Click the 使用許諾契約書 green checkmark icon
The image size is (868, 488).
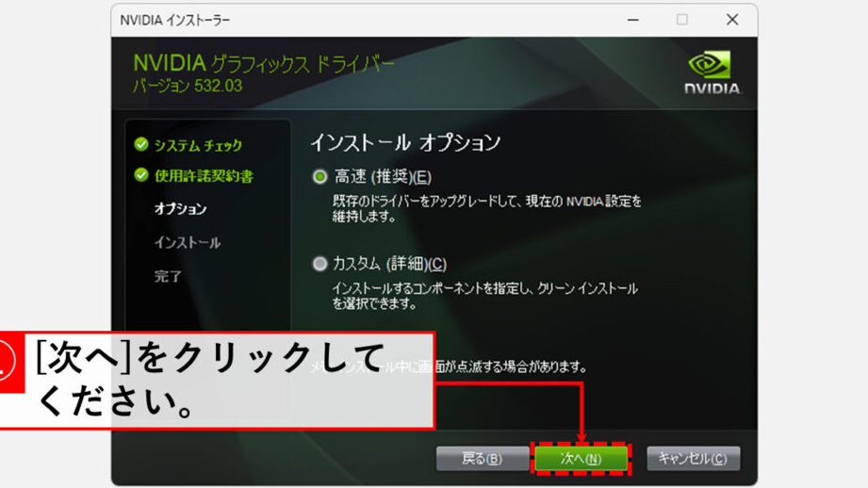pyautogui.click(x=141, y=175)
